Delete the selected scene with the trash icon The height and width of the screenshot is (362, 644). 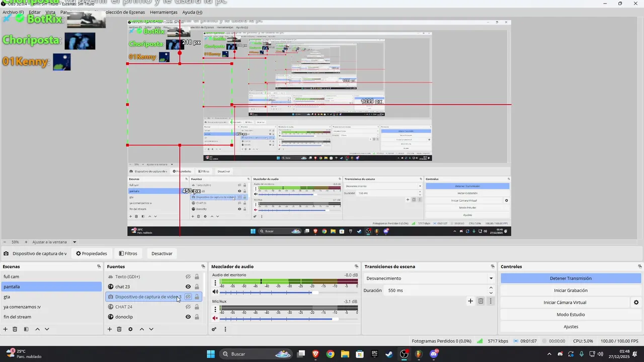tap(15, 329)
